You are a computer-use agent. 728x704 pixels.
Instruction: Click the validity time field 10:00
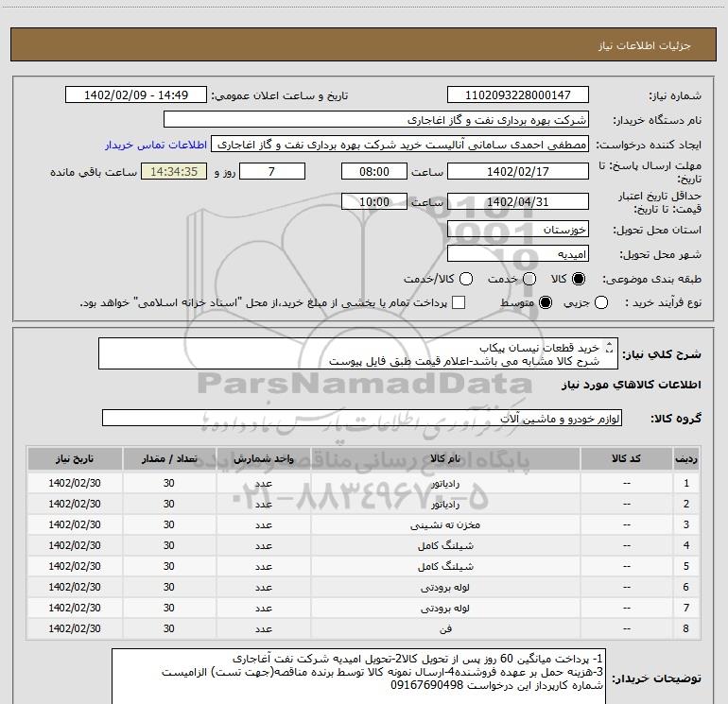coord(374,202)
